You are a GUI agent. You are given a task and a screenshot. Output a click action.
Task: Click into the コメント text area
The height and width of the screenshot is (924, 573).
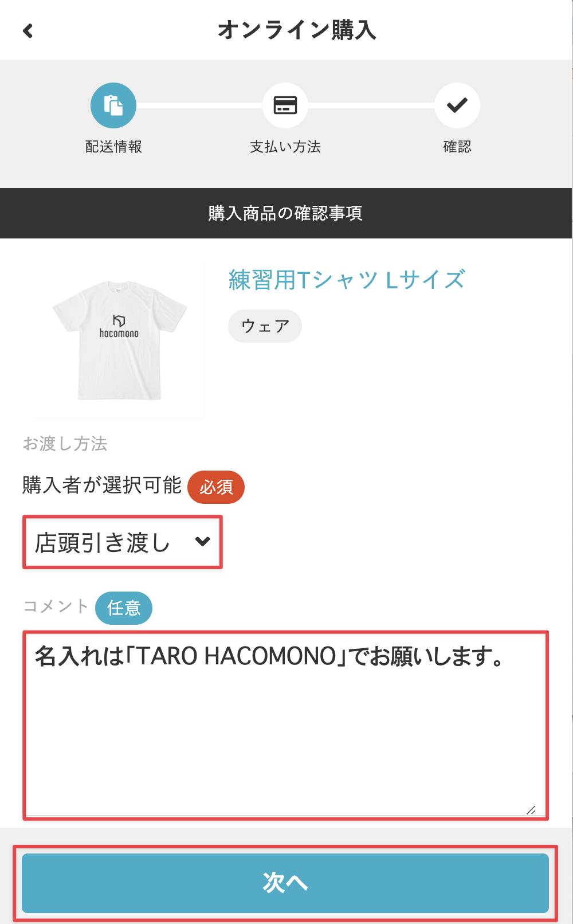(x=285, y=725)
